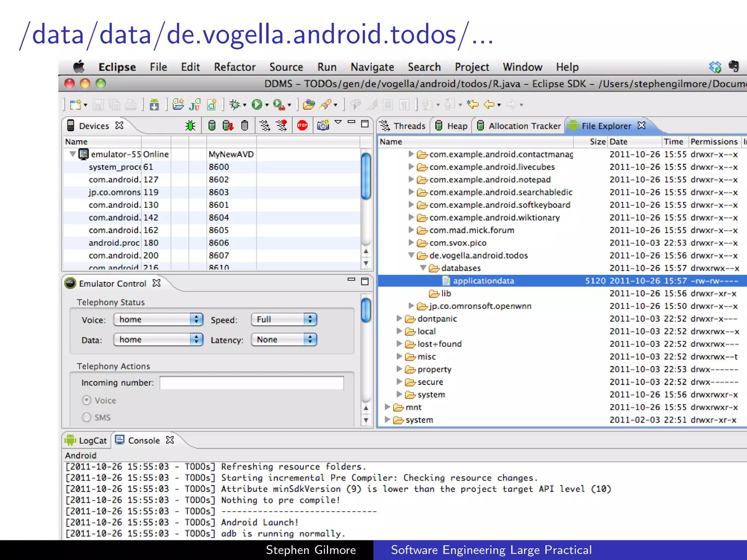The image size is (747, 560).
Task: Click the Permissions column header
Action: click(714, 141)
